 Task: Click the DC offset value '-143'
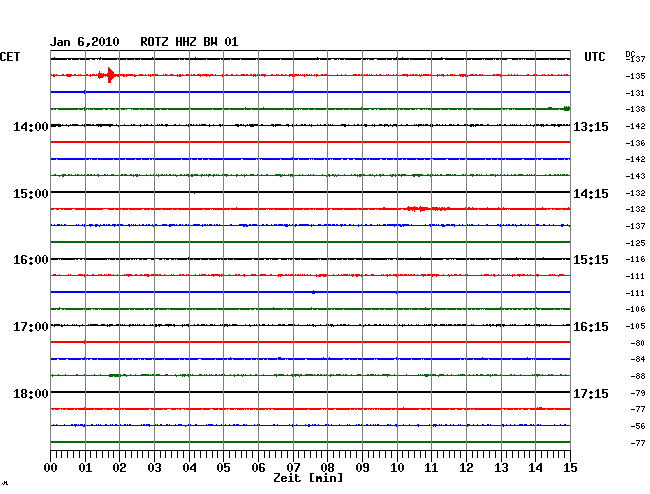[635, 176]
